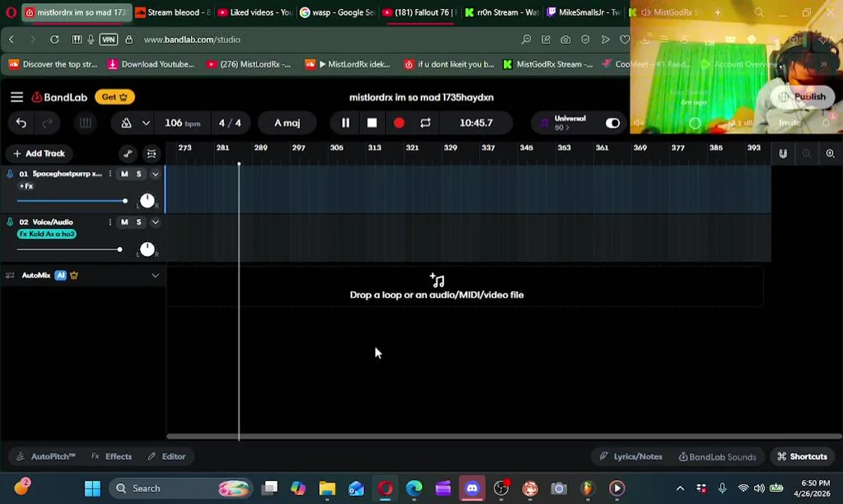Stop playback with the square button
Screen dimensions: 843x504
click(x=372, y=123)
